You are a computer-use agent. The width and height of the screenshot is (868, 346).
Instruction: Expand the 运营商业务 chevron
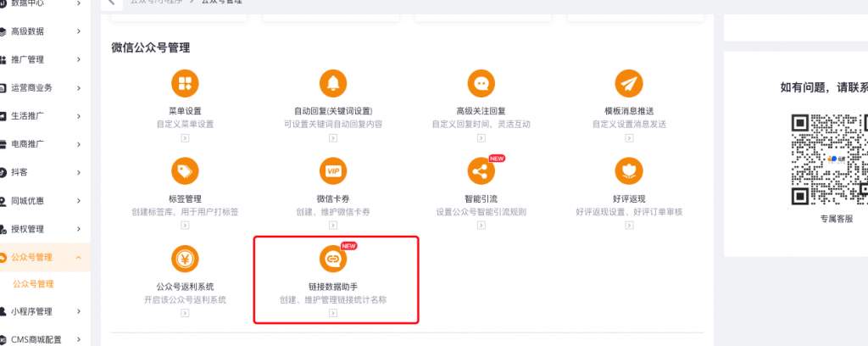tap(79, 88)
